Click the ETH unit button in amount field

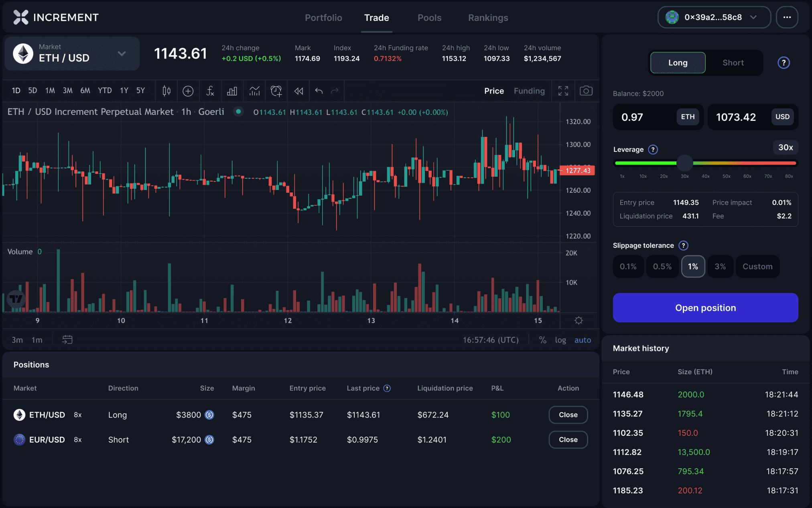tap(688, 117)
